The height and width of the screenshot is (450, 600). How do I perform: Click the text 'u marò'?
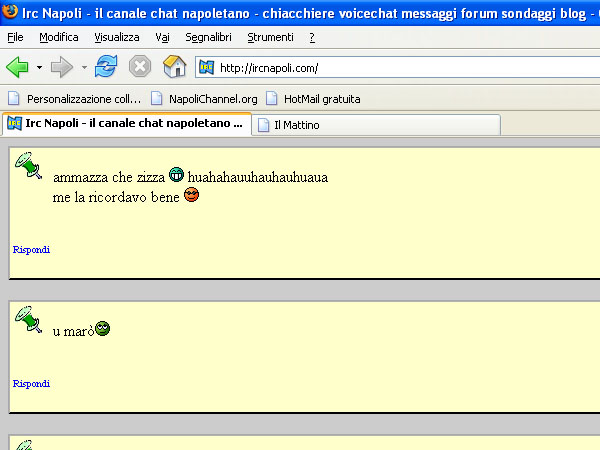coord(73,331)
